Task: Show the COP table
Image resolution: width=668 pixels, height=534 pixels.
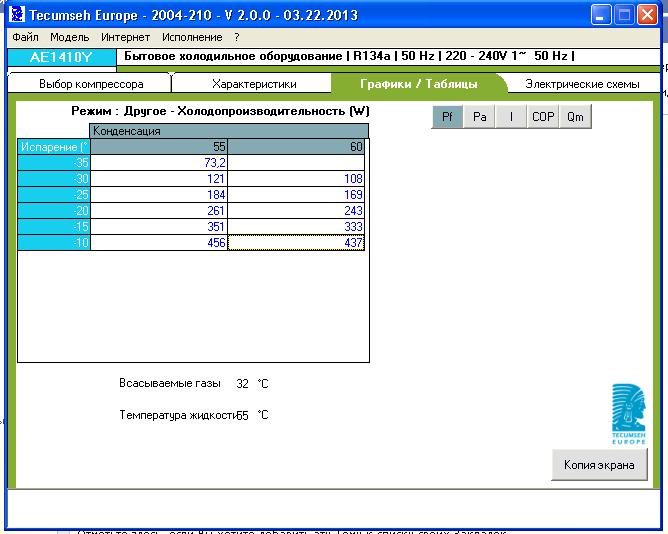Action: pyautogui.click(x=543, y=116)
